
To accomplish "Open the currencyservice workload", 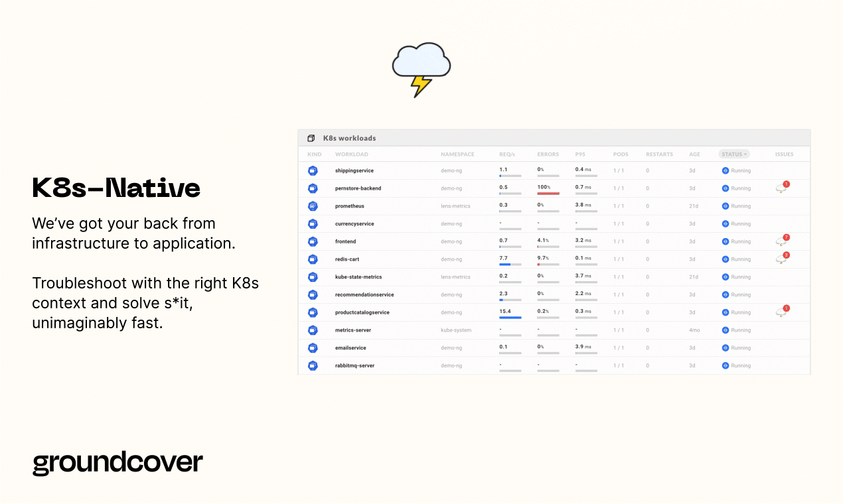I will (354, 223).
